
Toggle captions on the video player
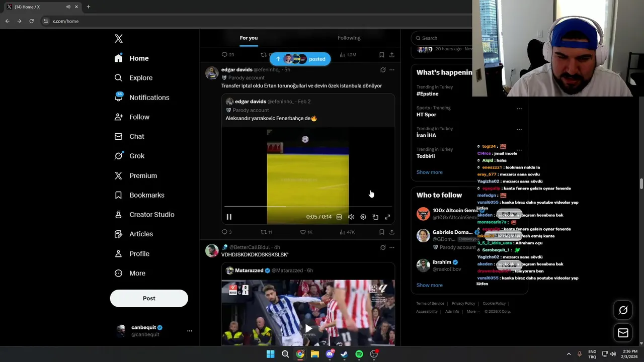pyautogui.click(x=339, y=217)
